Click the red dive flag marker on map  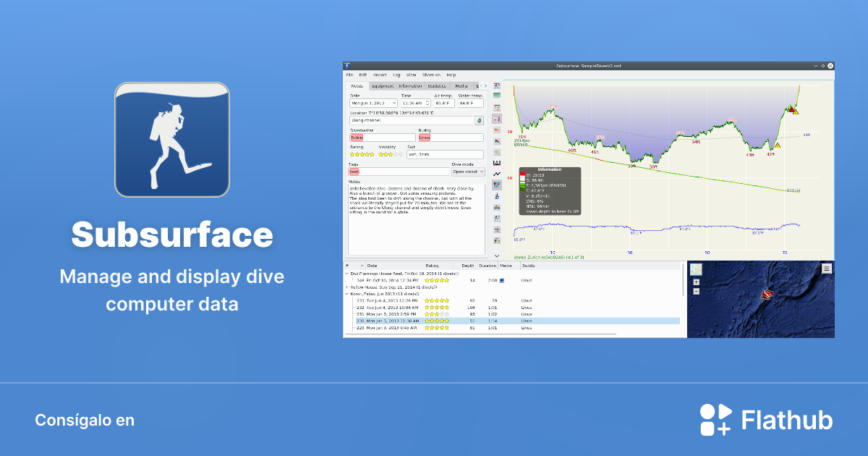point(767,295)
